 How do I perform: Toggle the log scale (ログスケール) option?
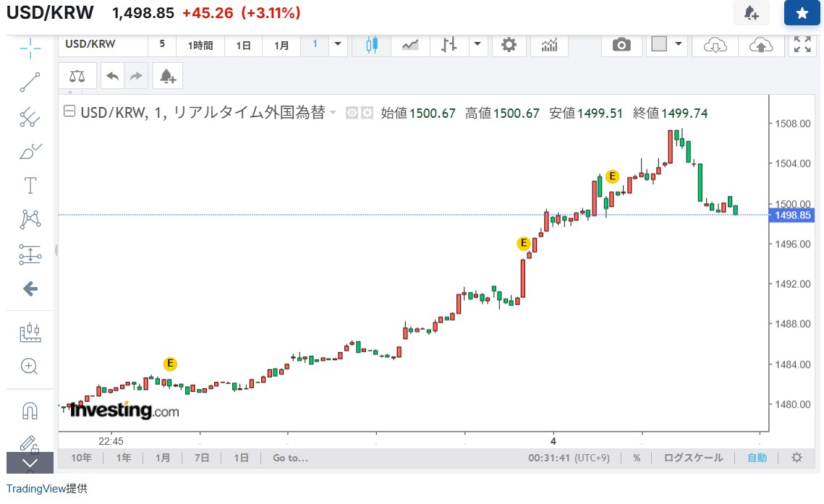(x=693, y=458)
